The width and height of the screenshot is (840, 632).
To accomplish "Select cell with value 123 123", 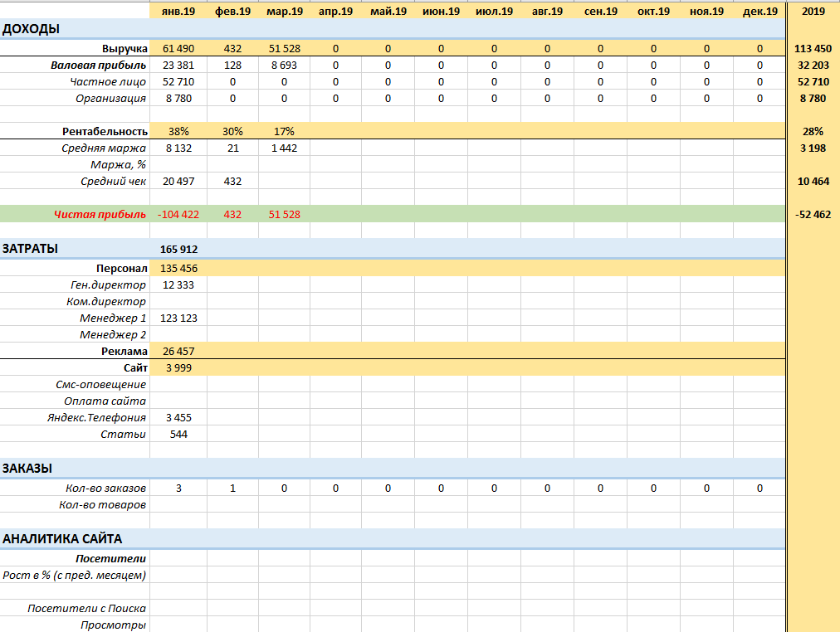I will [x=178, y=318].
